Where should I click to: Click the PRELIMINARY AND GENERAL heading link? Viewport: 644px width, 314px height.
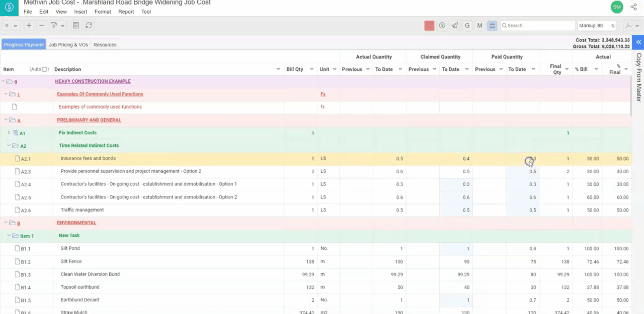[x=89, y=120]
